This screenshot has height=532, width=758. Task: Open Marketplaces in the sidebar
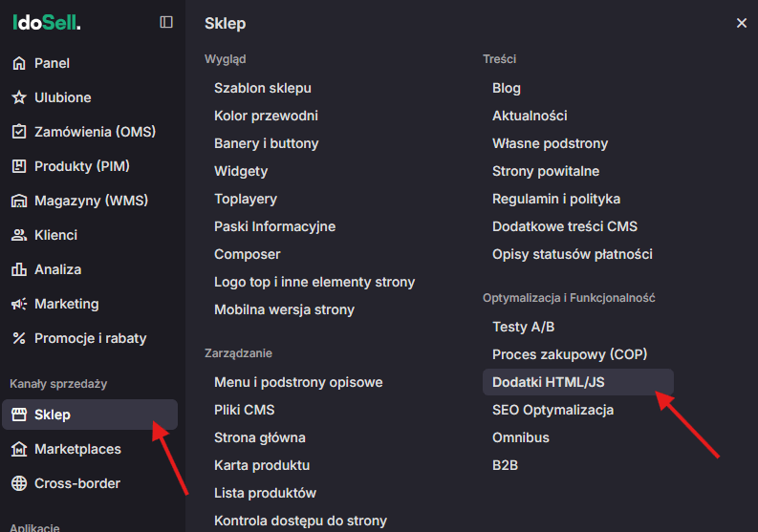(x=77, y=449)
